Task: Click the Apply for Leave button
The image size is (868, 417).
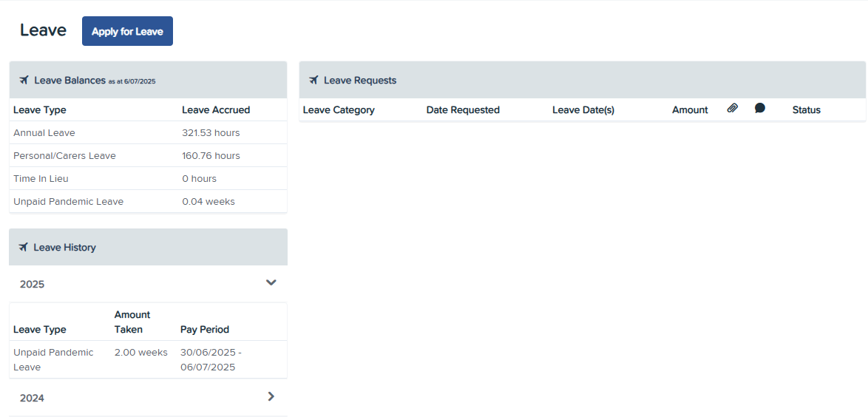Action: (127, 32)
